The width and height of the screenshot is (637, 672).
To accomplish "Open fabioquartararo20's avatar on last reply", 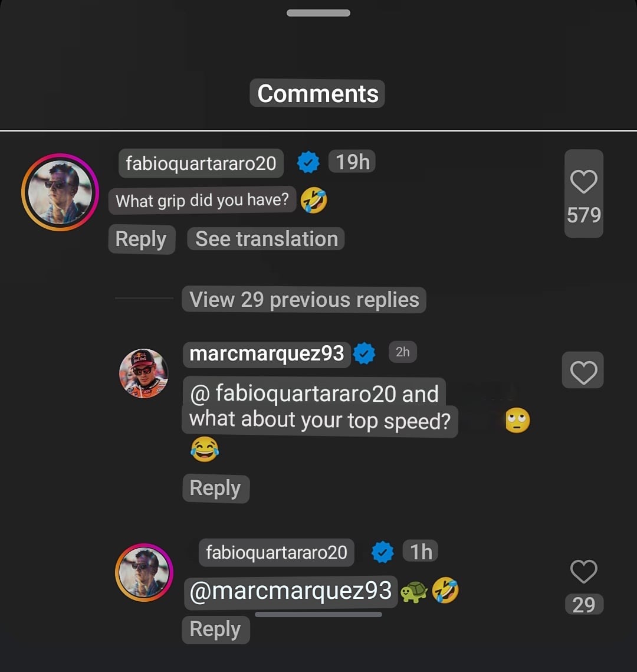I will click(x=143, y=572).
